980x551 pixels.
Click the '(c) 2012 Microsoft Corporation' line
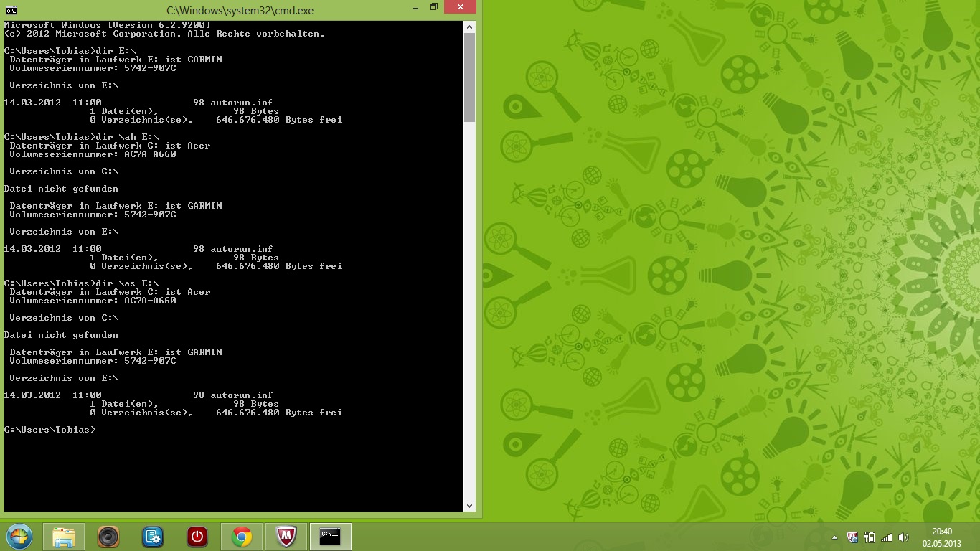[x=164, y=34]
